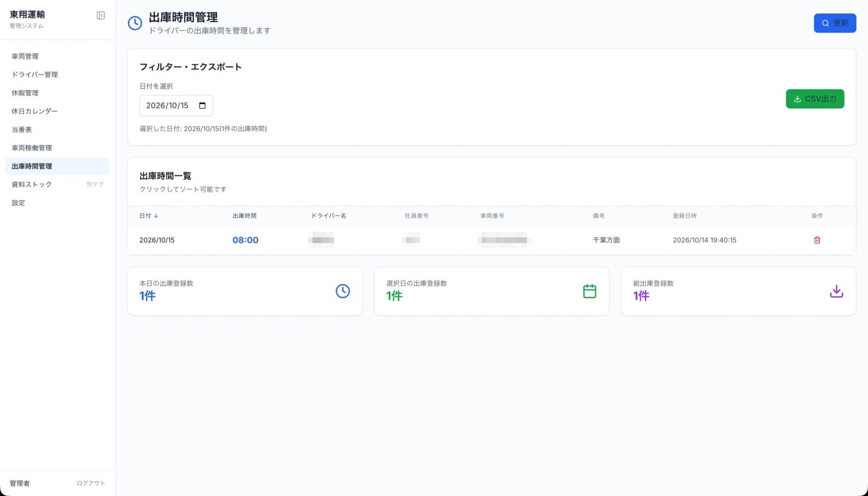Select 休日カレンダー in sidebar
This screenshot has height=496, width=868.
click(58, 111)
